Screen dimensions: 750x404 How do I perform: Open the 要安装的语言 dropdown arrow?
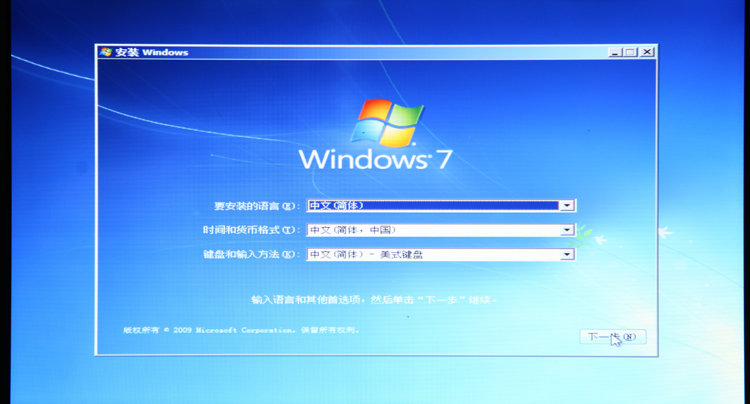pyautogui.click(x=567, y=205)
